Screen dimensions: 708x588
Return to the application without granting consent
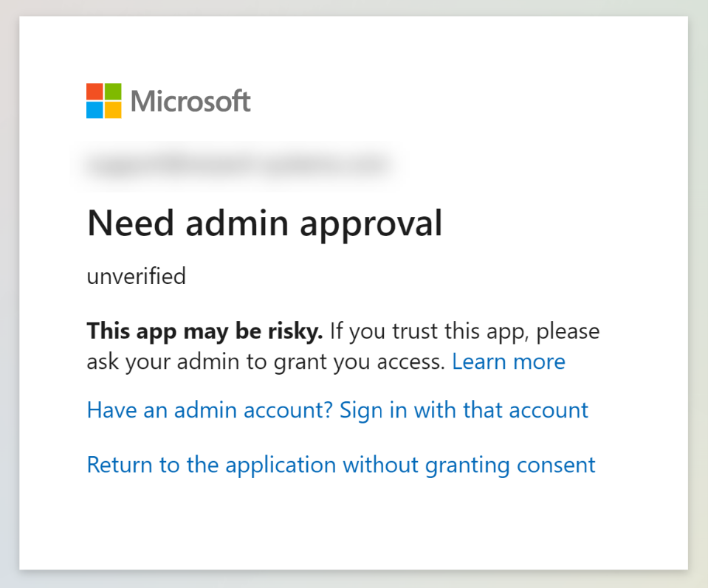[341, 466]
